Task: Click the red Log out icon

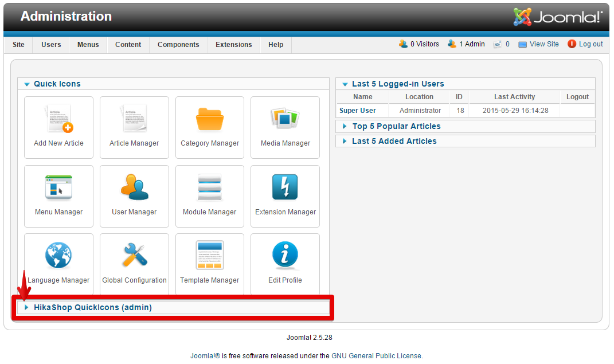Action: coord(572,44)
